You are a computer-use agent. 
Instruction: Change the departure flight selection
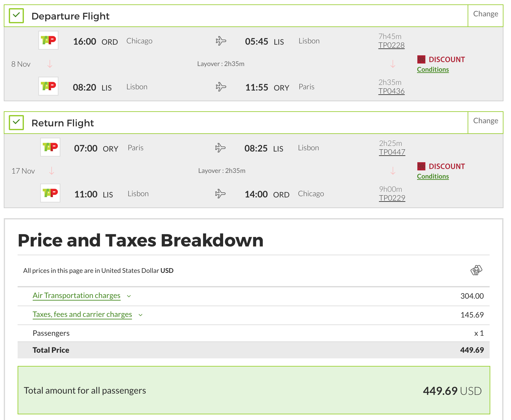(485, 14)
